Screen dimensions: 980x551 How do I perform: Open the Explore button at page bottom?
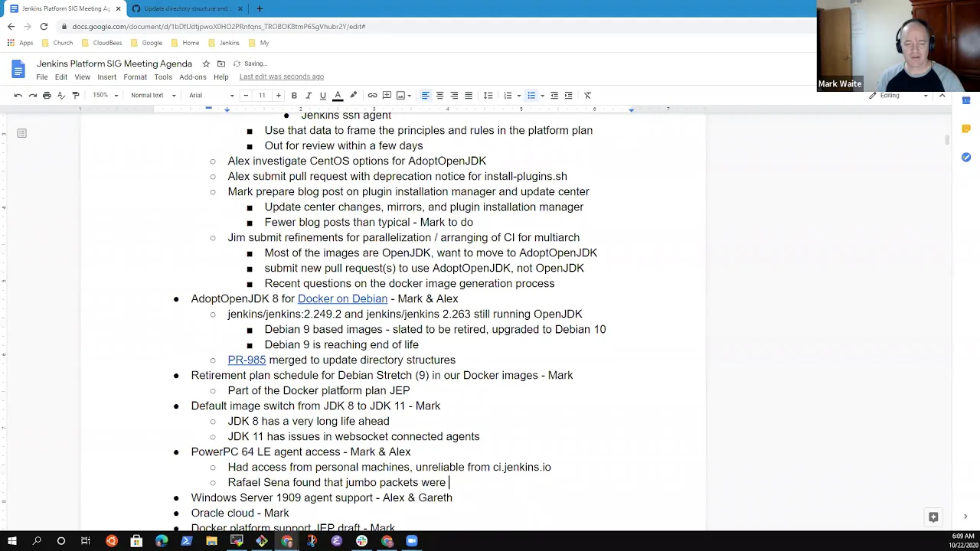tap(933, 517)
